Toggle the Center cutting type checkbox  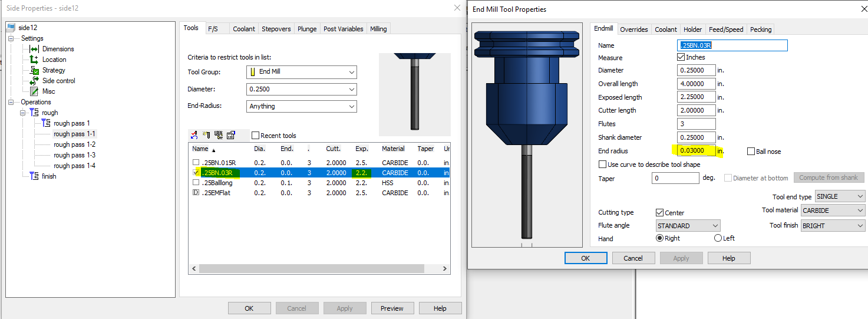click(659, 212)
